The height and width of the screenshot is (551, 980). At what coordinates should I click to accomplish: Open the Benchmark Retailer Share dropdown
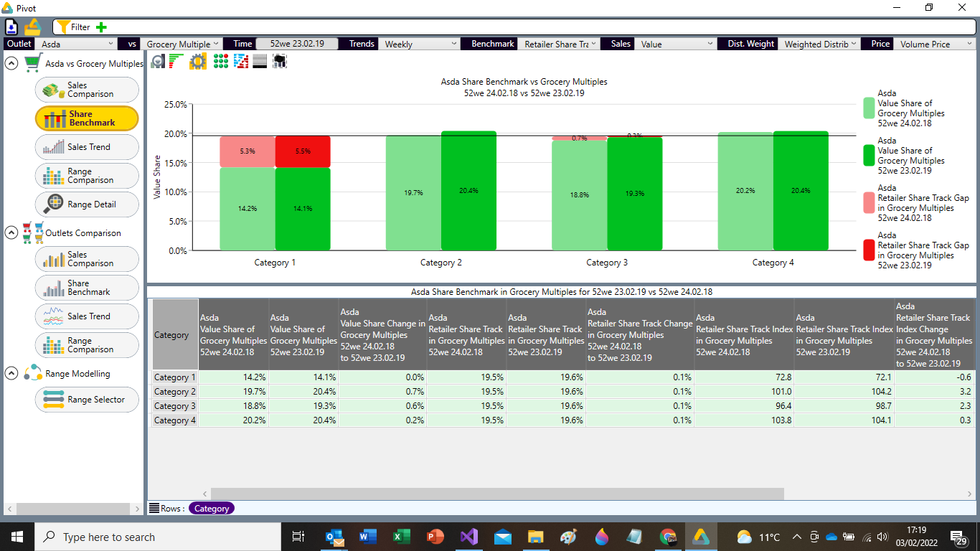click(x=560, y=44)
